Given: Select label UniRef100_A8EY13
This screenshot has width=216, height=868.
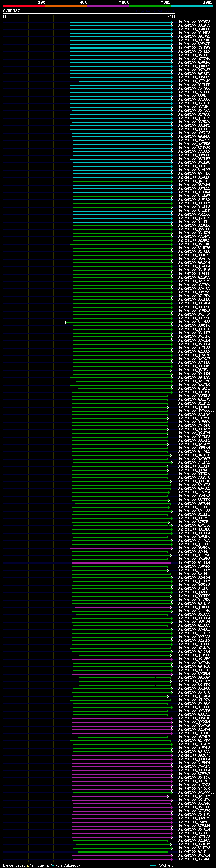Looking at the screenshot, I should point(194,519).
